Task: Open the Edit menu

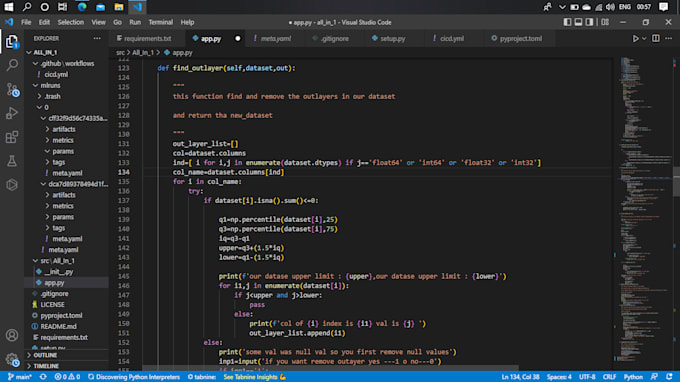Action: pyautogui.click(x=44, y=22)
